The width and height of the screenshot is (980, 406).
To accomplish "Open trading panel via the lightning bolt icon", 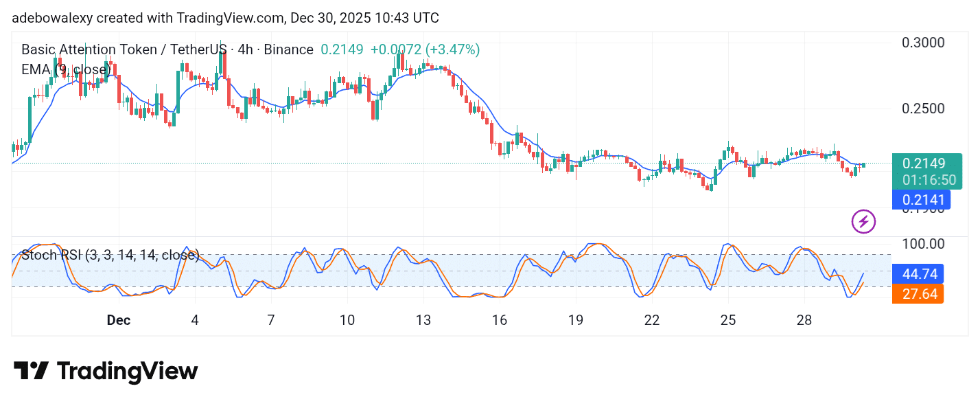I will (863, 221).
